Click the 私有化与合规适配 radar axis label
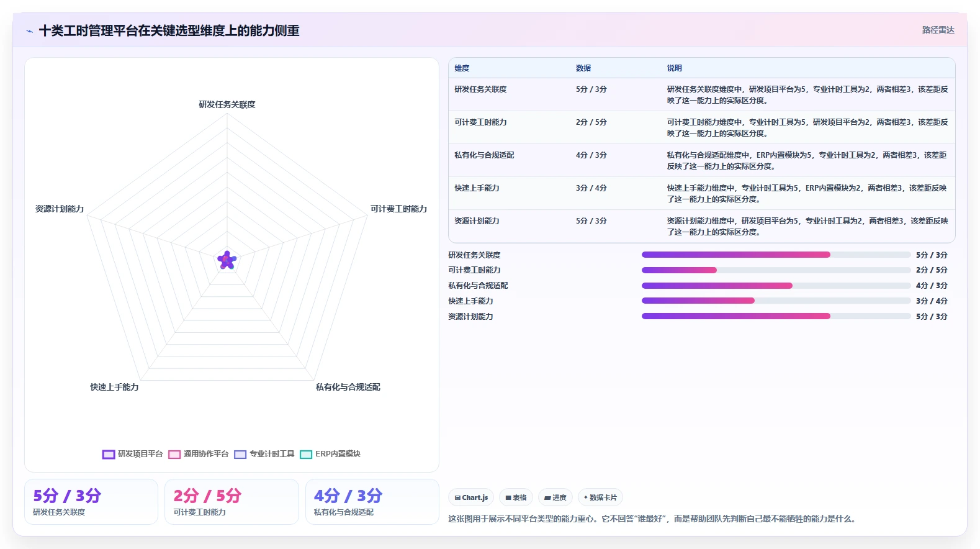 point(348,387)
